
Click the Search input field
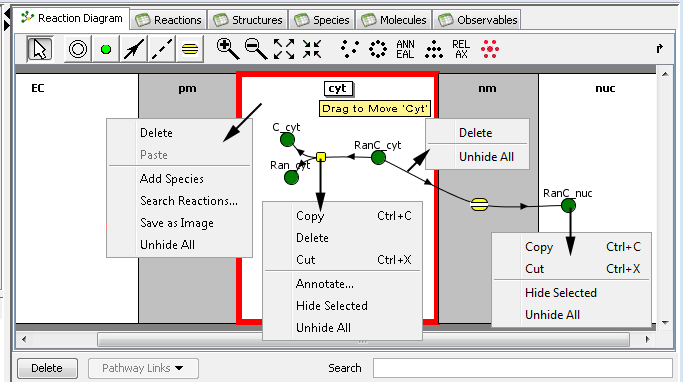523,368
